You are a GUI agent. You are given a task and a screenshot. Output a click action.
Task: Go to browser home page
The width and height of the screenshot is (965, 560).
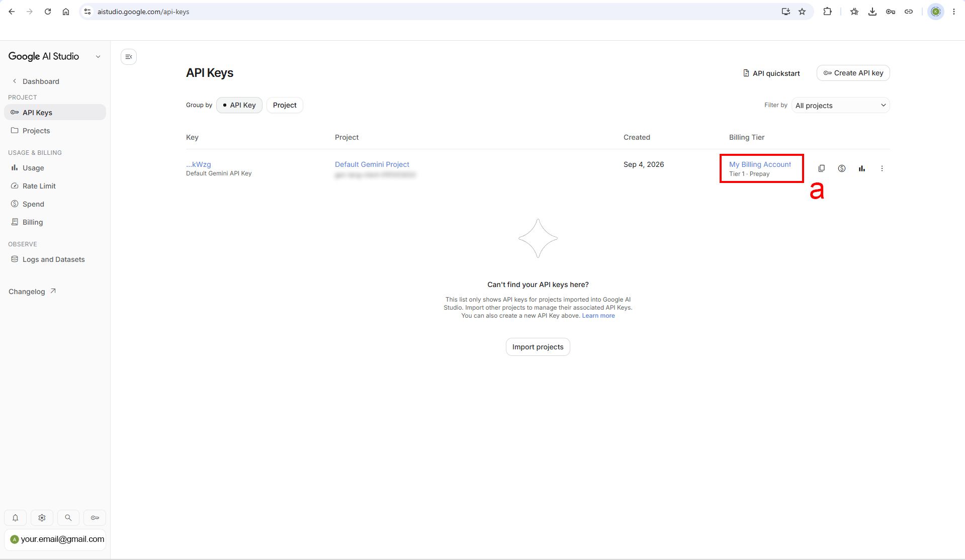[66, 12]
